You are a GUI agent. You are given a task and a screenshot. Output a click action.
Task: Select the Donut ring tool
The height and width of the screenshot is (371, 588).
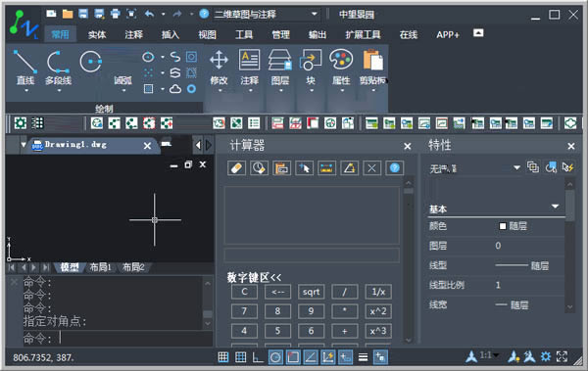click(x=192, y=89)
